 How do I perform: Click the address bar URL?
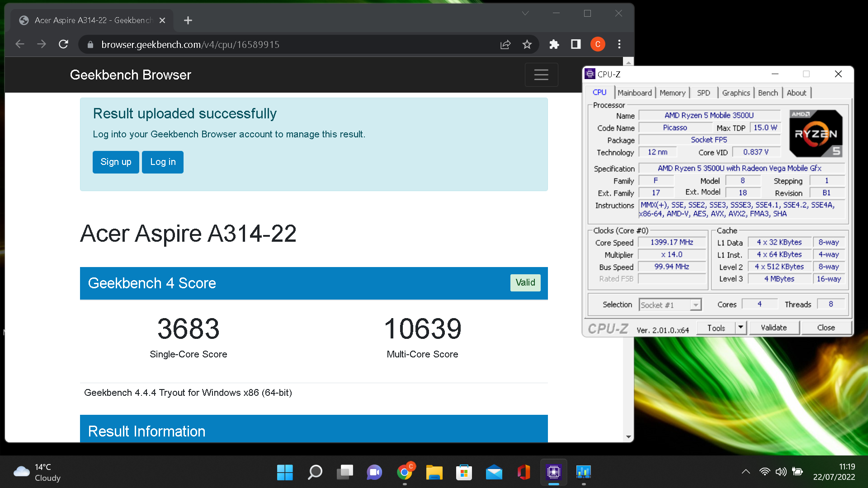tap(190, 44)
